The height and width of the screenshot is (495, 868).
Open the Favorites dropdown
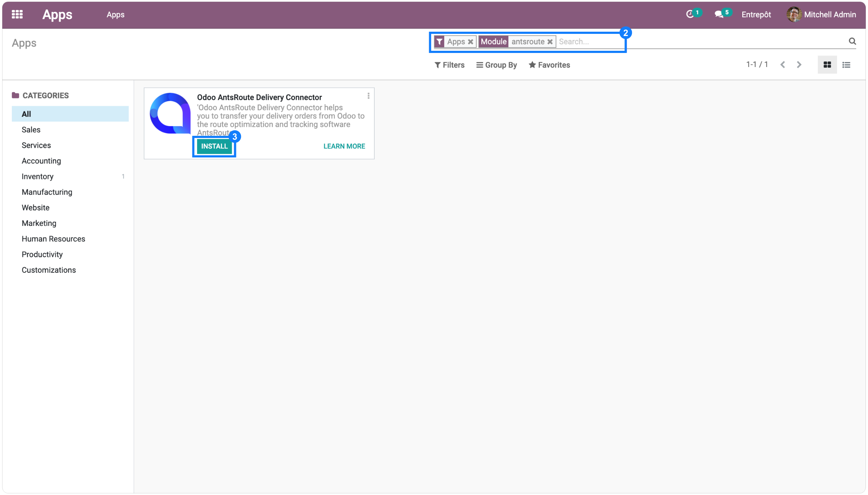click(549, 65)
